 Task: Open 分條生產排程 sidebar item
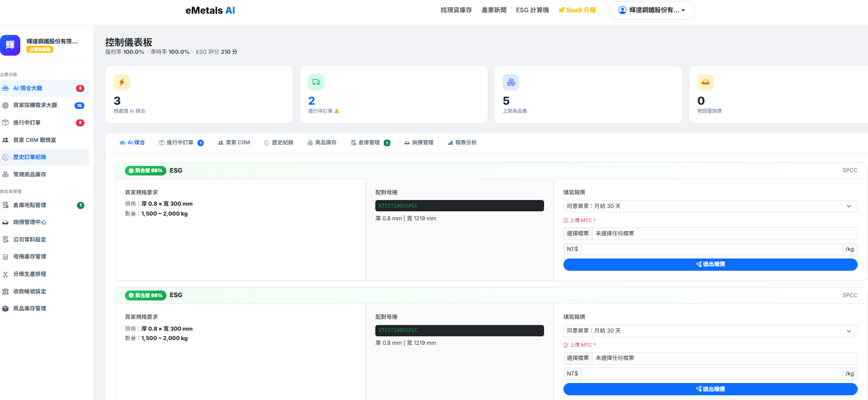click(43, 274)
